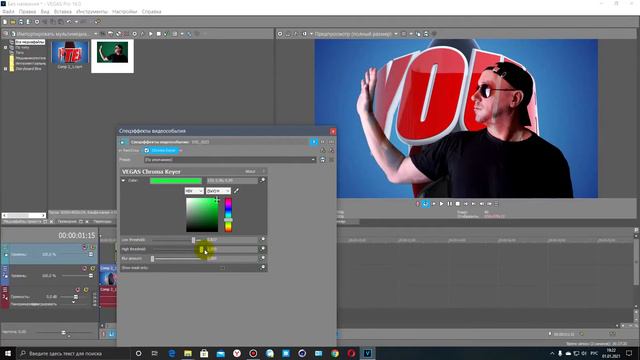
Task: Click Blur amount animation button
Action: pyautogui.click(x=262, y=258)
